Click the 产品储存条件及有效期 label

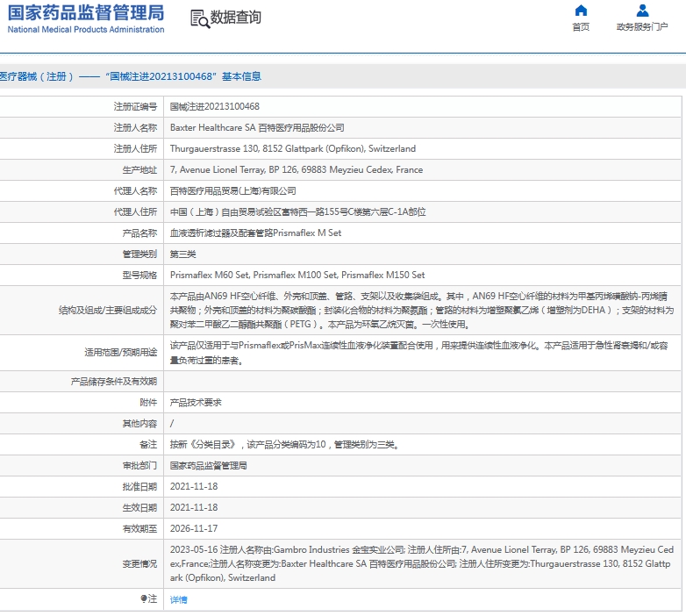point(114,382)
